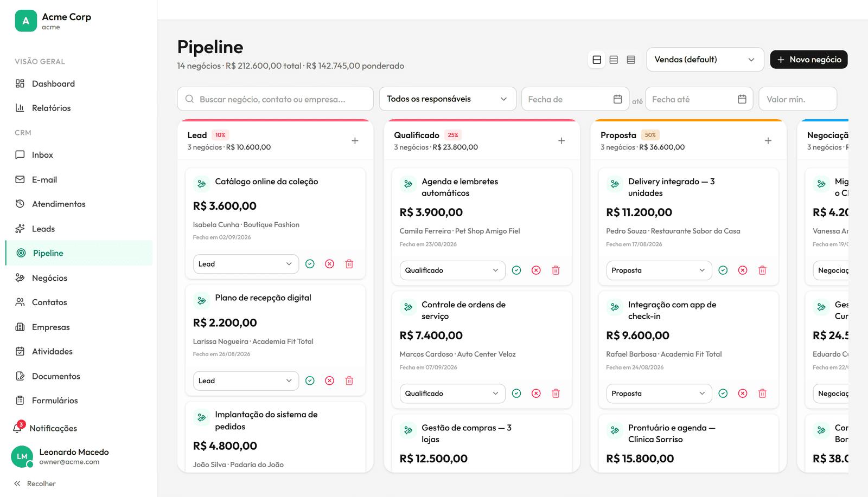The height and width of the screenshot is (497, 868).
Task: Open the Fecha até calendar picker icon
Action: coord(742,99)
